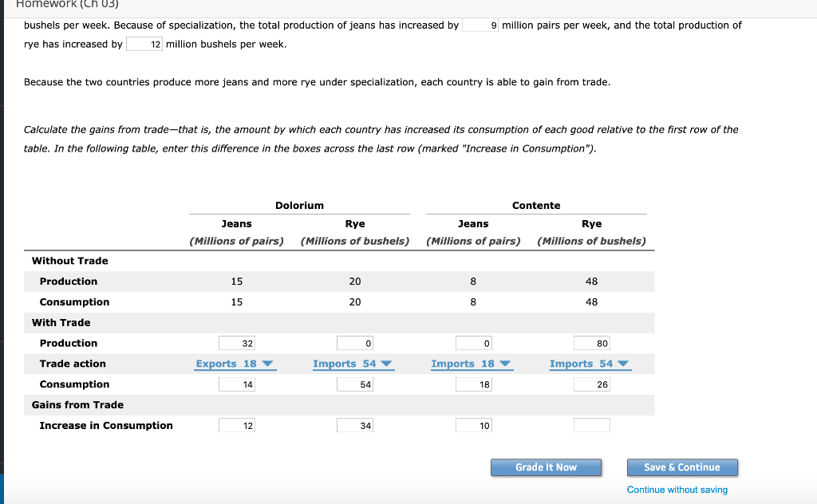
Task: Click Dolorium rye production field showing 0
Action: (353, 343)
